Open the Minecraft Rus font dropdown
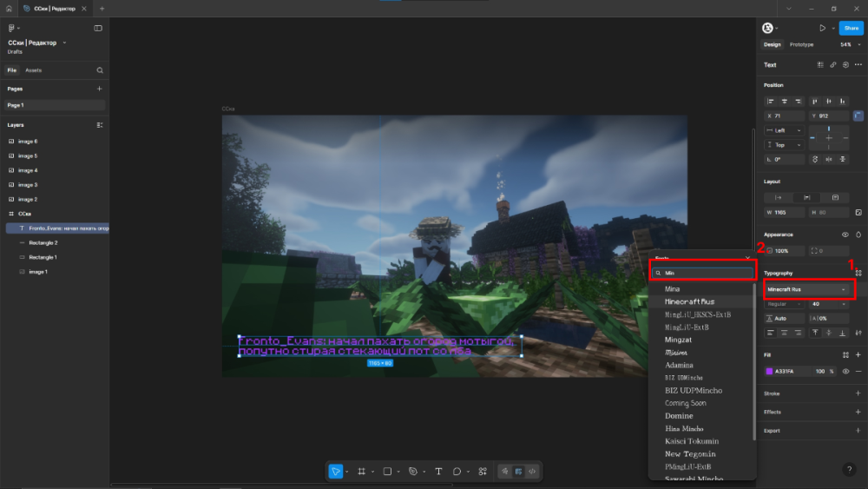The width and height of the screenshot is (868, 489). [x=807, y=288]
